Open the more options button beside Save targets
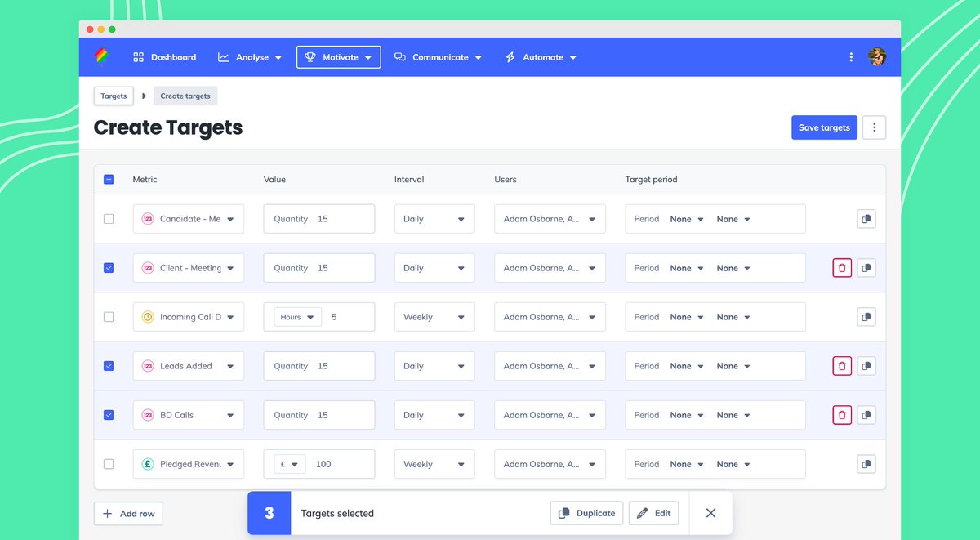The image size is (980, 540). point(874,127)
